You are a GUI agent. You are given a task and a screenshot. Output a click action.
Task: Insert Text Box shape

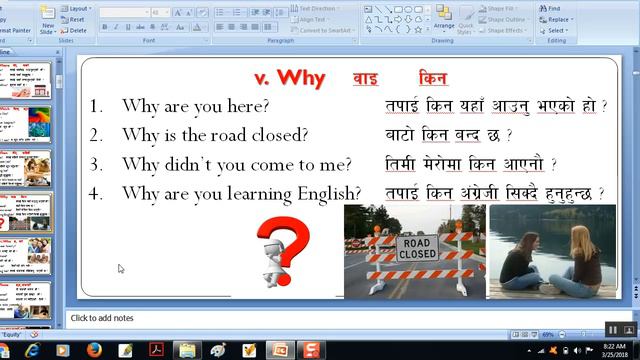point(368,9)
